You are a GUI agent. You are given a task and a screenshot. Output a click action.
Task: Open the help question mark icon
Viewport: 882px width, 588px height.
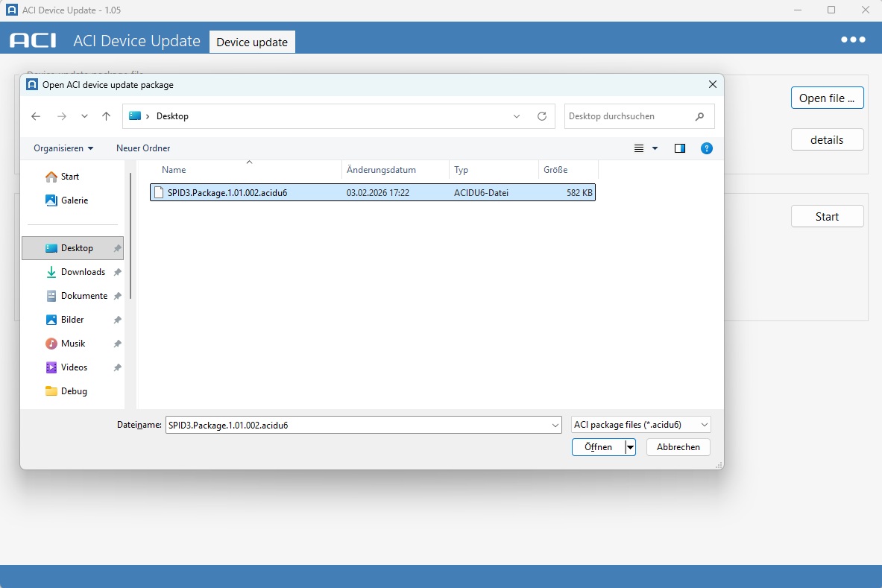707,148
